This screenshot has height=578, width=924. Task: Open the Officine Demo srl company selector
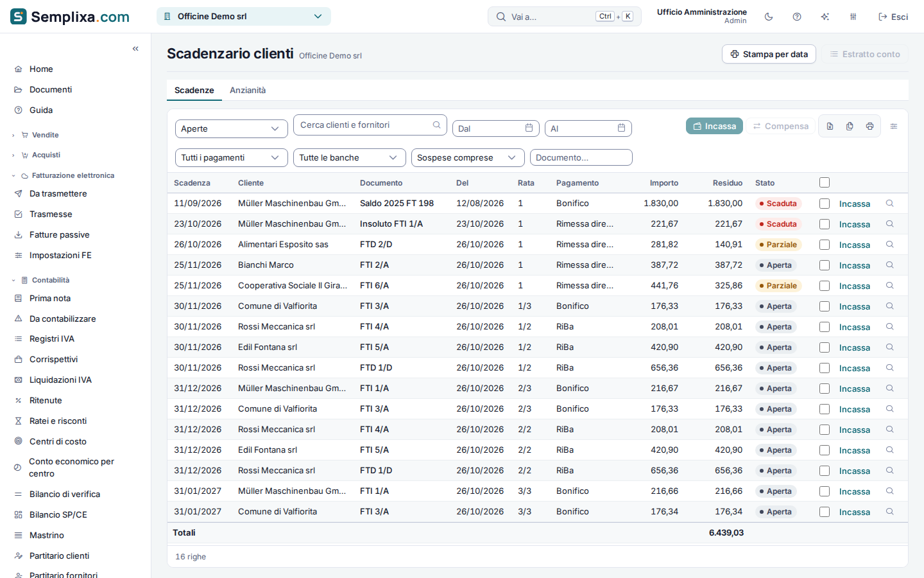[x=244, y=17]
